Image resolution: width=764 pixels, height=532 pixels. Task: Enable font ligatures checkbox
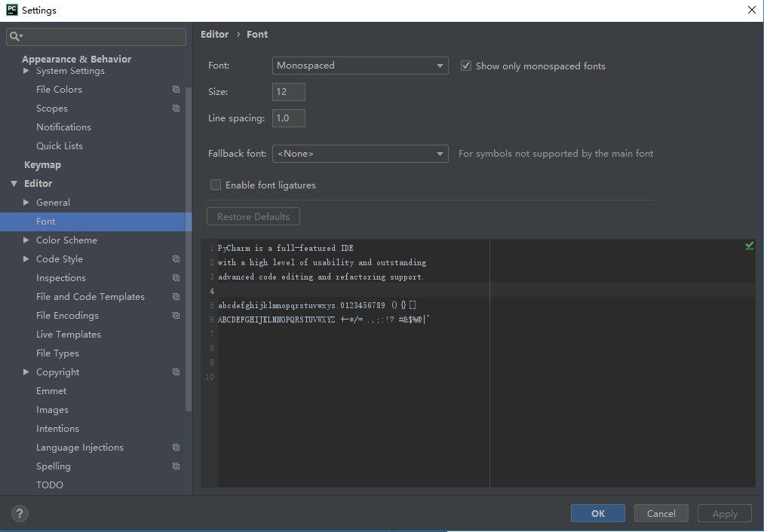(216, 185)
